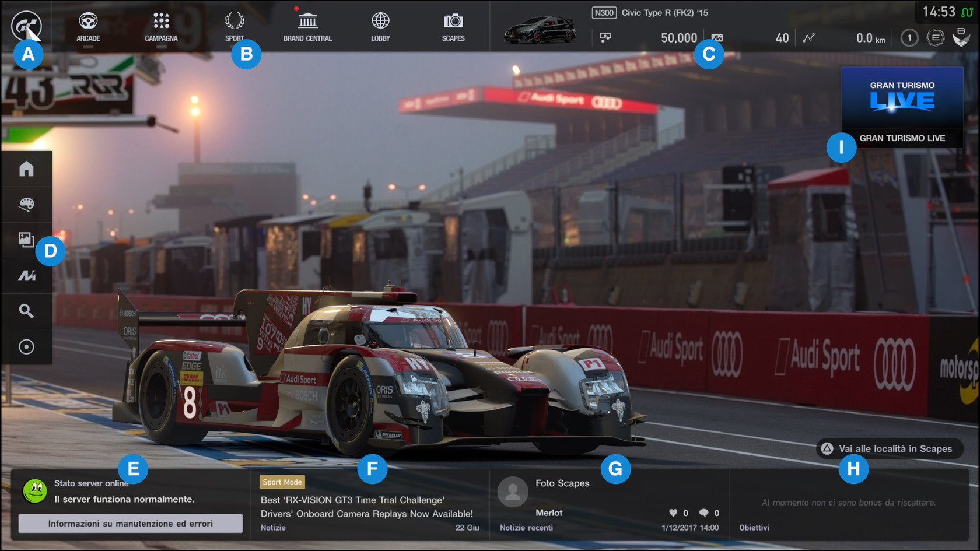980x551 pixels.
Task: Open Discover with the circle icon
Action: [26, 346]
